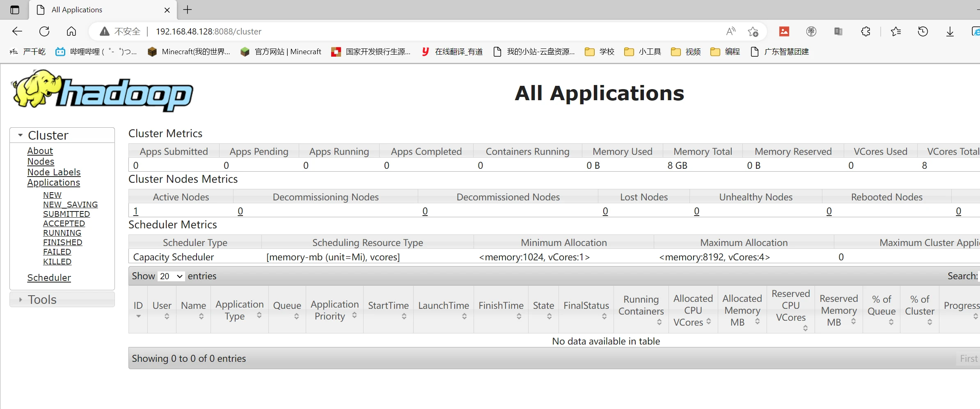Screen dimensions: 980x409
Task: Sort the table by the State column
Action: click(x=543, y=310)
